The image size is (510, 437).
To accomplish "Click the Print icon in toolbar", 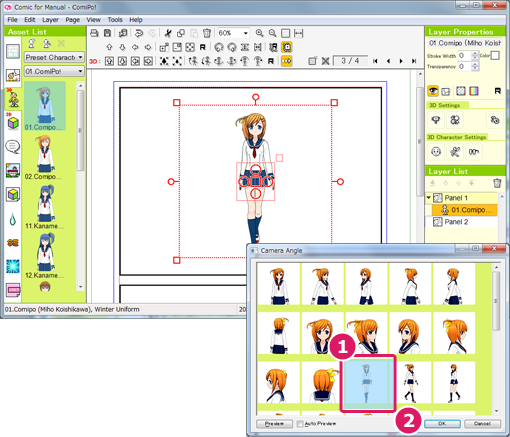I will pyautogui.click(x=94, y=33).
